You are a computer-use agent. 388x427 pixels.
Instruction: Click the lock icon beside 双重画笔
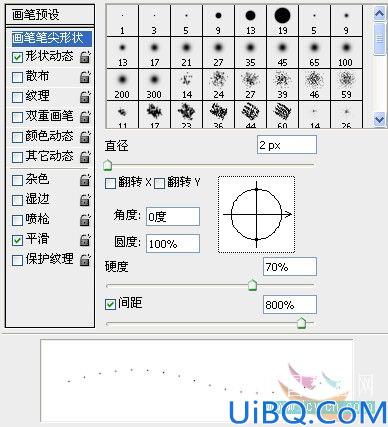tap(85, 117)
